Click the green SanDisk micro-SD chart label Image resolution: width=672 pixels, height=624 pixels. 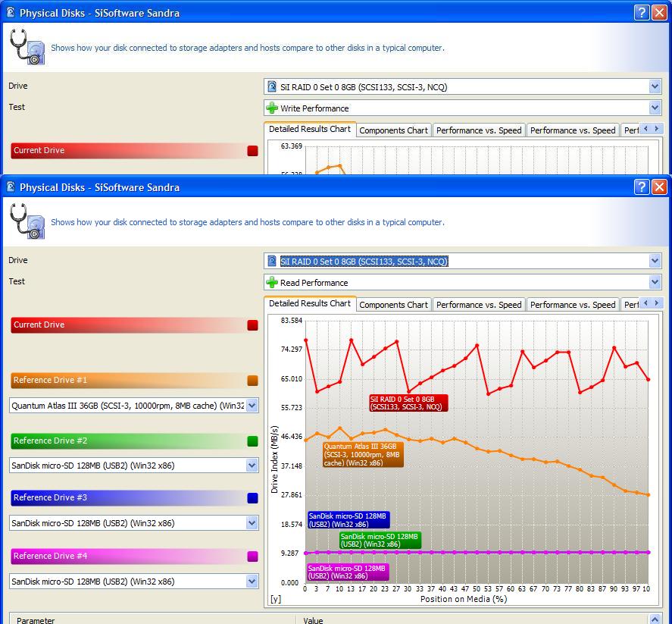(380, 541)
